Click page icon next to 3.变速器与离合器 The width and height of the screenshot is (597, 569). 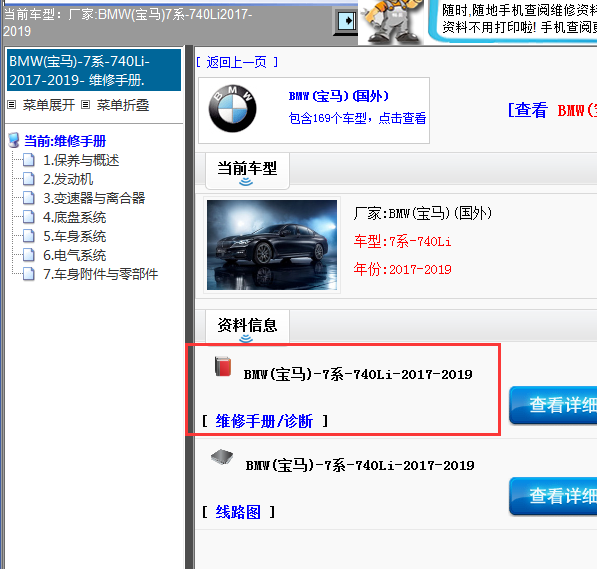(x=29, y=198)
